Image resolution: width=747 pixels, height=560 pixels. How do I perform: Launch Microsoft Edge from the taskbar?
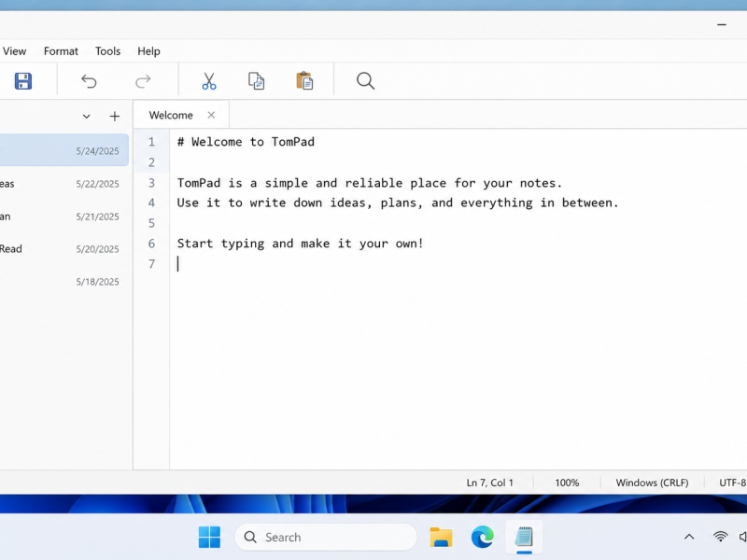click(x=482, y=538)
